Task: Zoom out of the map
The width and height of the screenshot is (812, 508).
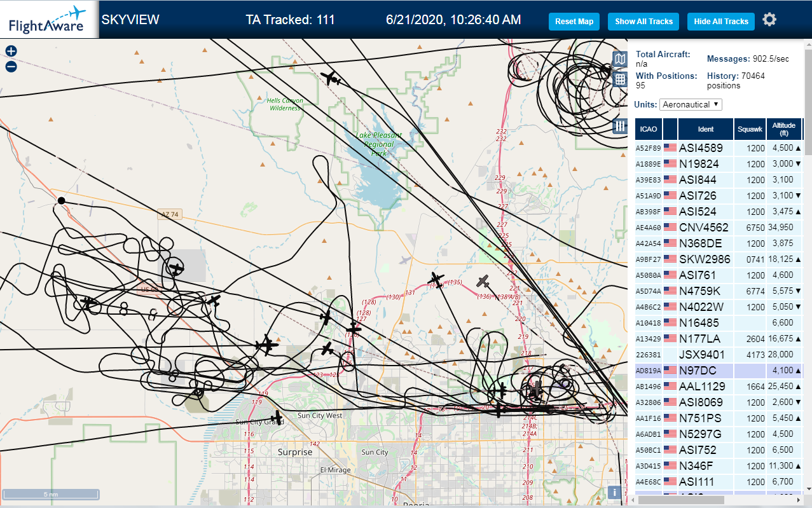Action: (11, 67)
